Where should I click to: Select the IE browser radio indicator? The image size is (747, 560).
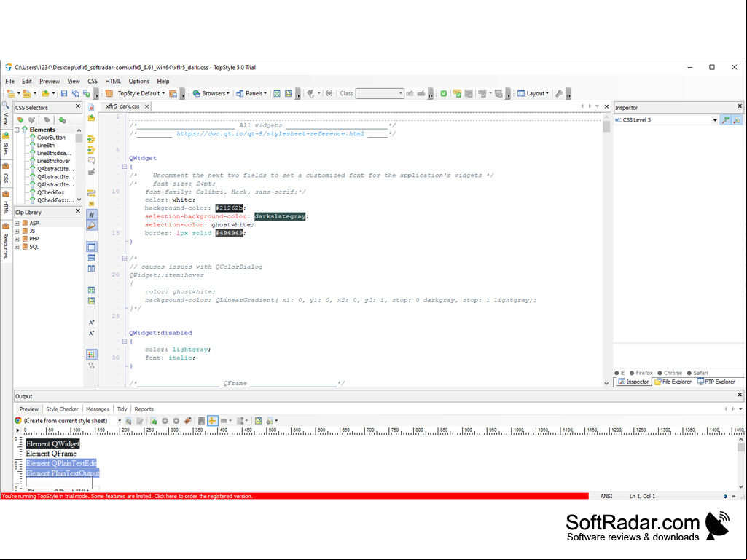(x=617, y=373)
